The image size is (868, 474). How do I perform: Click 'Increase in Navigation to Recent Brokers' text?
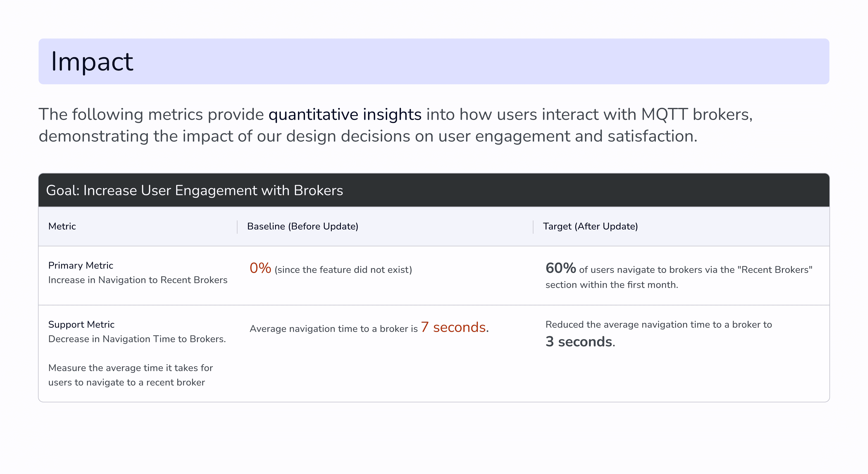coord(138,280)
